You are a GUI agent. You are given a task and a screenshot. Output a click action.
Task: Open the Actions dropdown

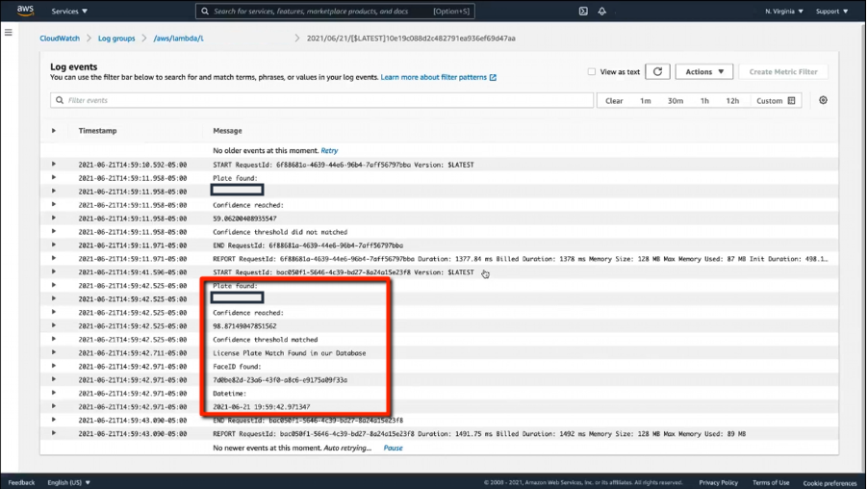[x=704, y=71]
